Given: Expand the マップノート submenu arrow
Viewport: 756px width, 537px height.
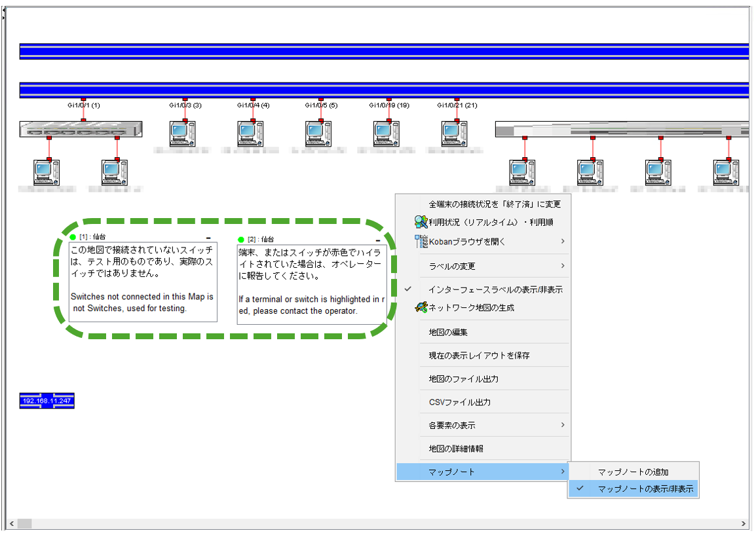Looking at the screenshot, I should tap(563, 472).
